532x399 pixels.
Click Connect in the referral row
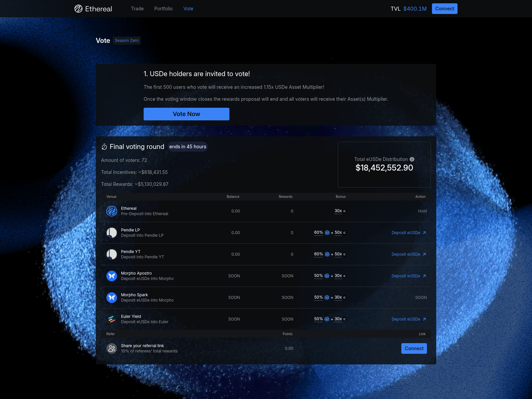click(x=414, y=348)
